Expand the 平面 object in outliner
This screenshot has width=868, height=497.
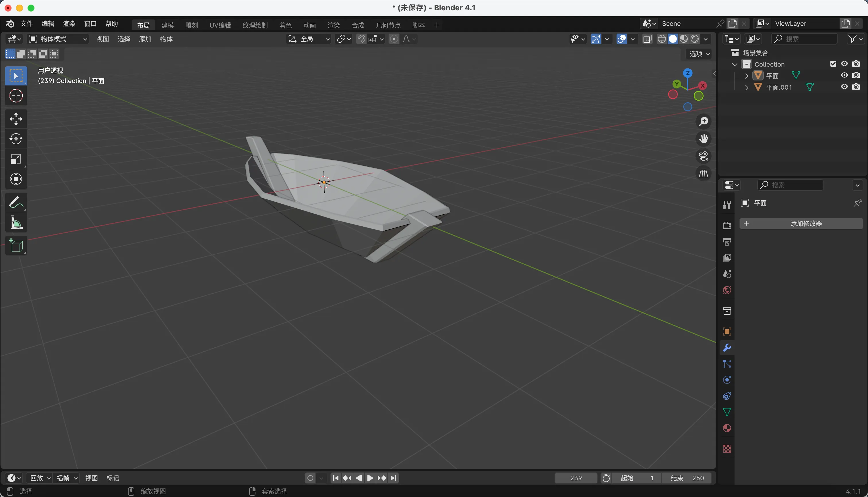747,76
